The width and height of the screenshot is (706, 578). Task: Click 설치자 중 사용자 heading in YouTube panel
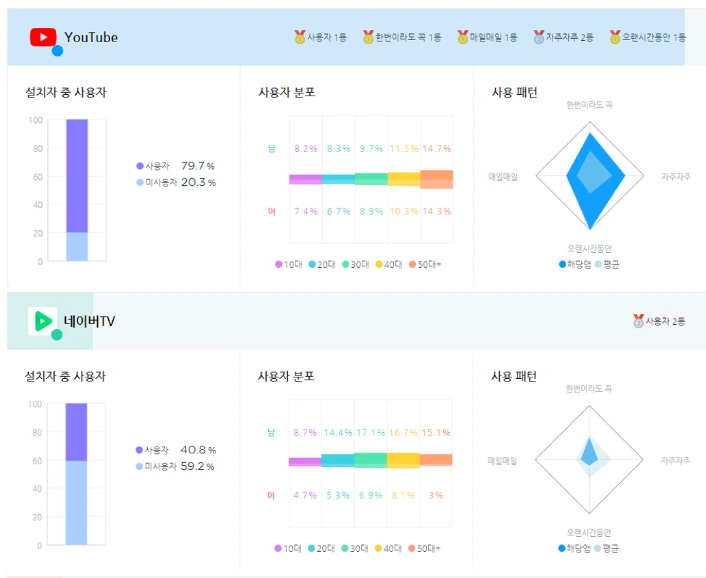(x=66, y=92)
